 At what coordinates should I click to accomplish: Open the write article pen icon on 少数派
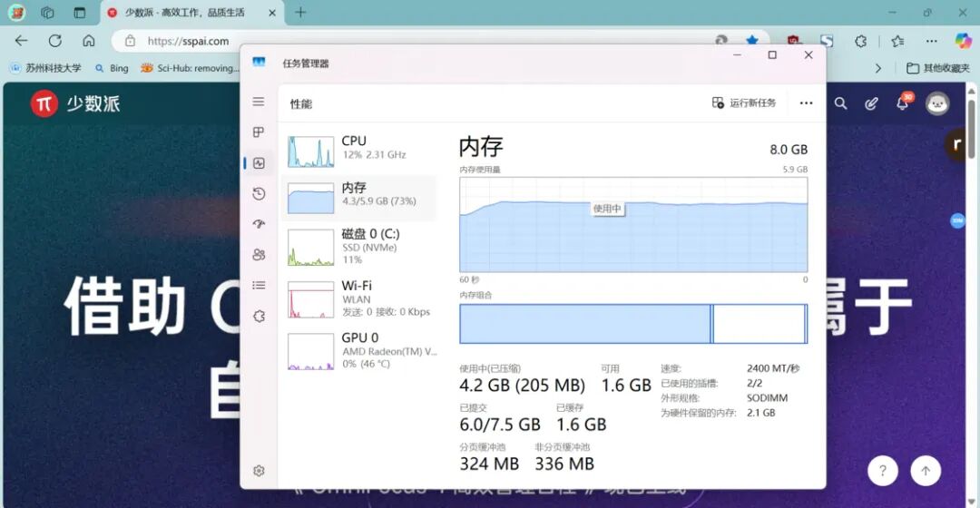pos(871,103)
